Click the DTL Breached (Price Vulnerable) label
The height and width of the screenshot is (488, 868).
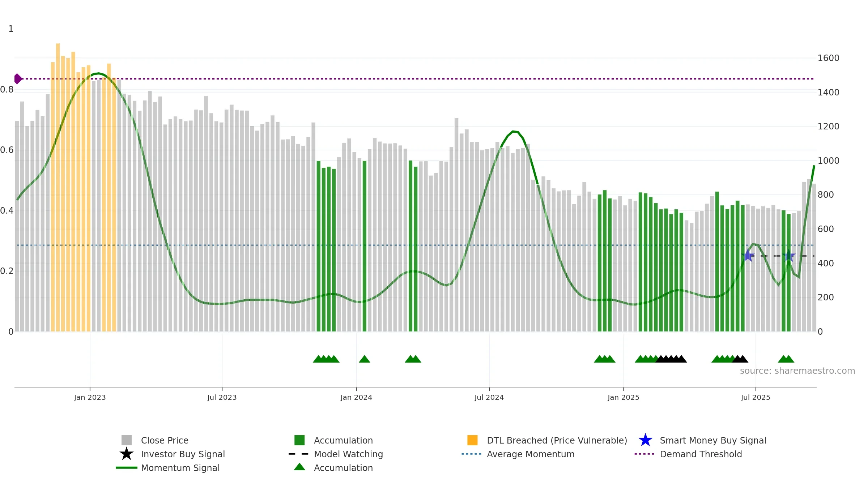point(557,440)
